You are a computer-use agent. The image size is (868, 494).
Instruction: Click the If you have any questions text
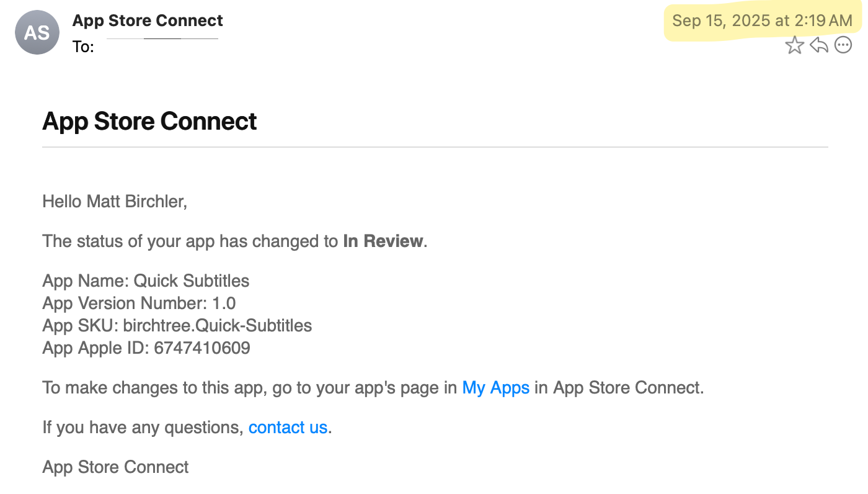[x=143, y=428]
